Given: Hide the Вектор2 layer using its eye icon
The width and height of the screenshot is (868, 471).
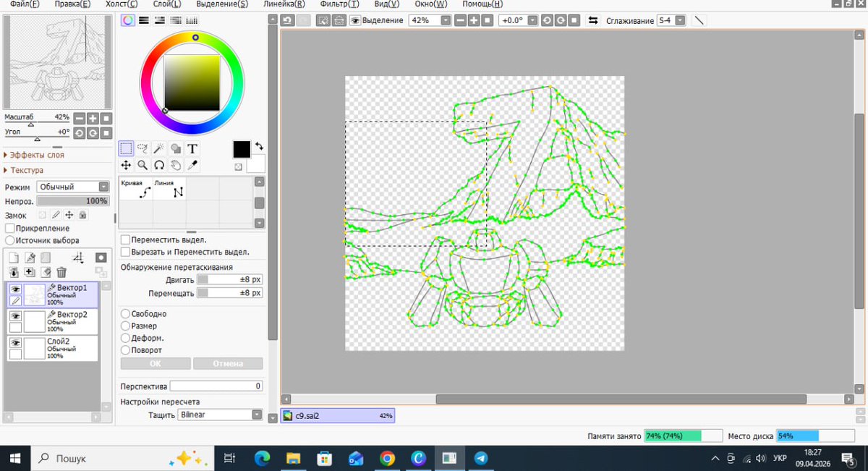Looking at the screenshot, I should point(15,316).
